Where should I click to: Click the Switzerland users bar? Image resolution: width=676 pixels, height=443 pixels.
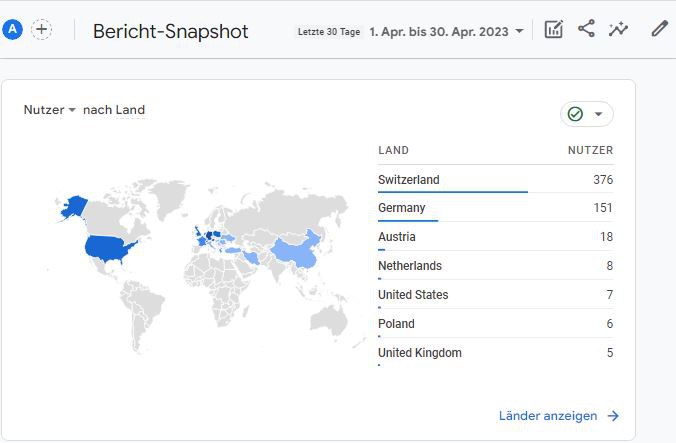(x=452, y=191)
